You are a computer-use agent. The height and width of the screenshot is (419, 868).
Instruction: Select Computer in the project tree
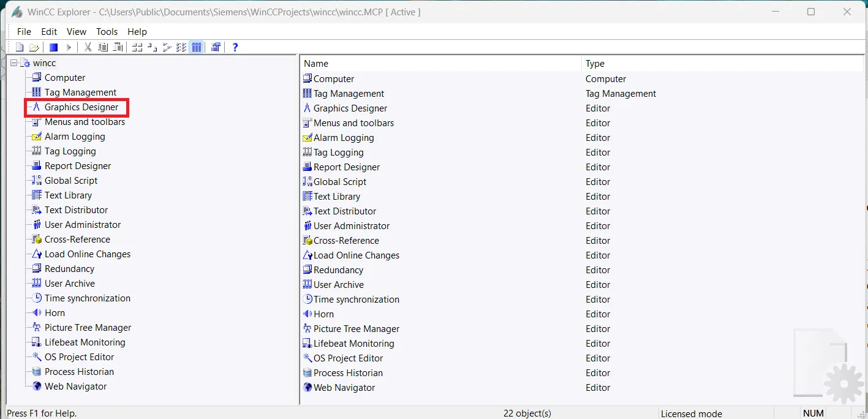click(x=65, y=78)
